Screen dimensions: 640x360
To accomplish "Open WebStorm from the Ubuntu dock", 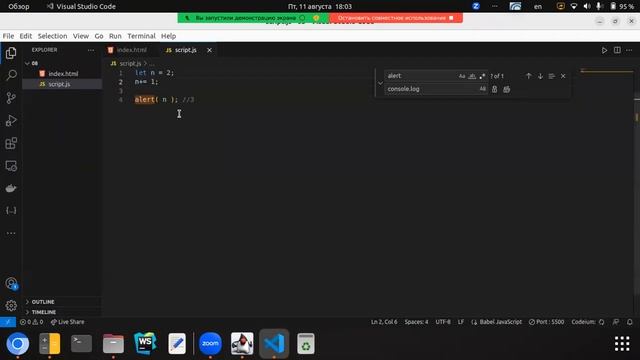I will tap(145, 344).
